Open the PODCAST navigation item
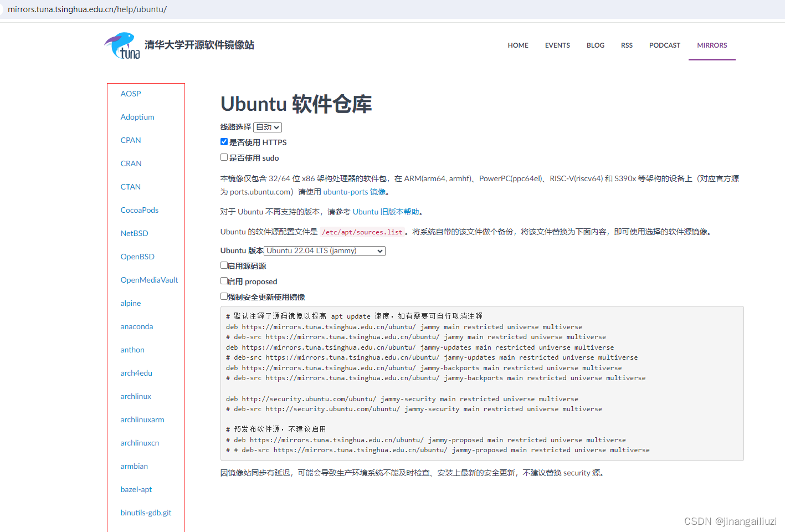 click(x=665, y=45)
